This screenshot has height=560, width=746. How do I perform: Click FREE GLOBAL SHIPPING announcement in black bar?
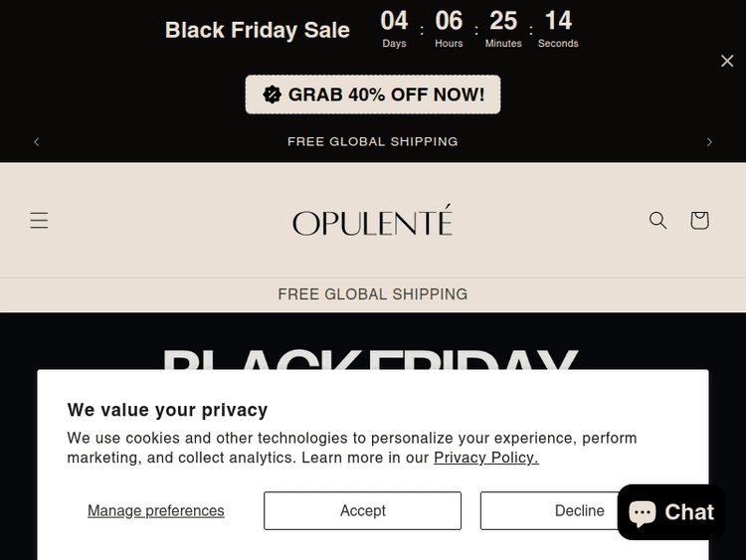373,142
